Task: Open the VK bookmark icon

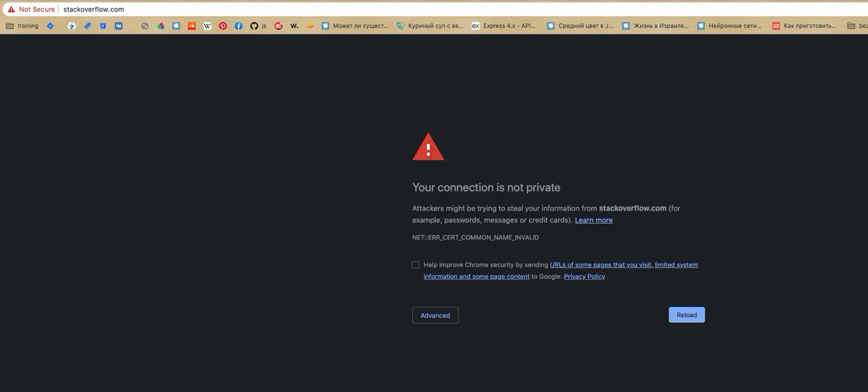Action: click(x=119, y=26)
